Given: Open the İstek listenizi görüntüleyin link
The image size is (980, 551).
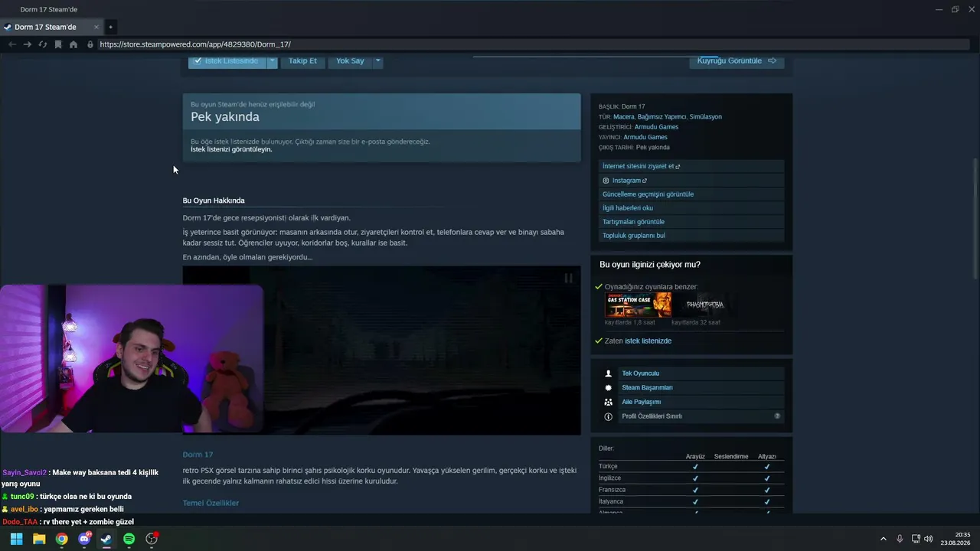Looking at the screenshot, I should (x=231, y=149).
